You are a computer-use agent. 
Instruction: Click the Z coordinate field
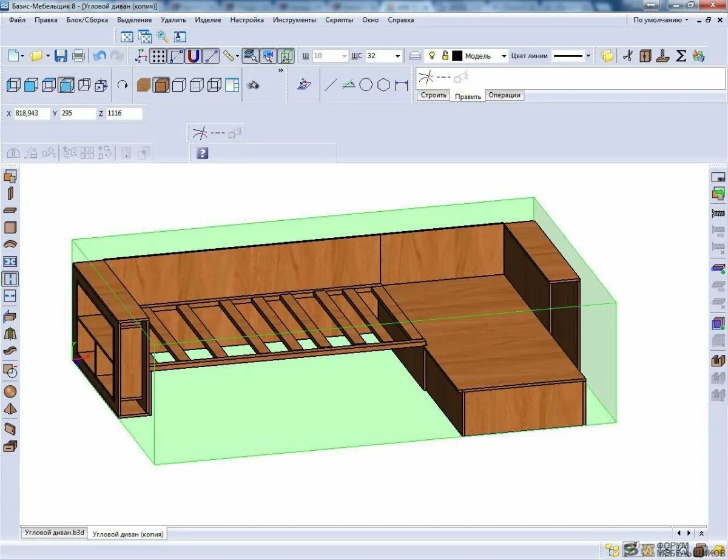tap(124, 113)
